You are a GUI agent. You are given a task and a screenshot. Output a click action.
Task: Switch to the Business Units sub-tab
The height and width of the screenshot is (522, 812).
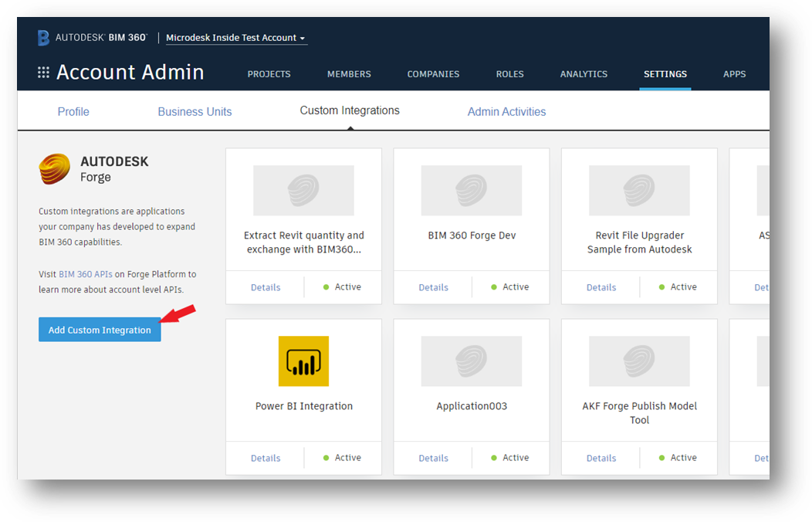coord(195,112)
